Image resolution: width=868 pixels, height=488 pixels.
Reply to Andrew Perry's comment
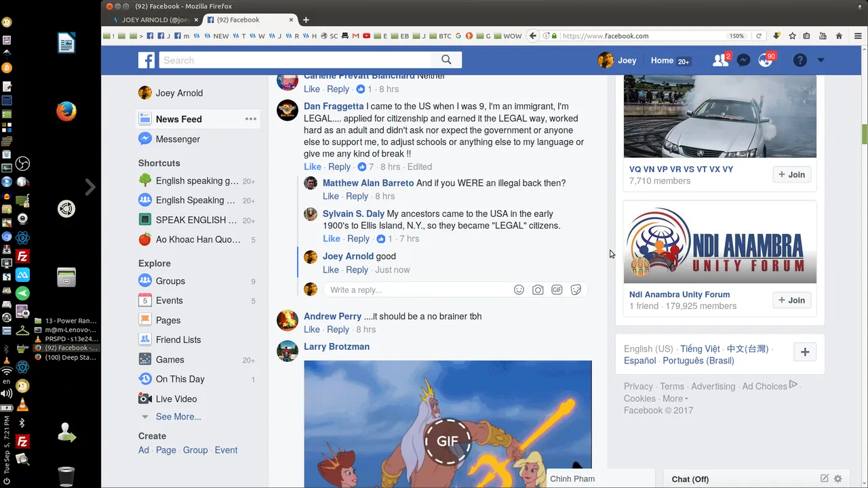pos(338,329)
